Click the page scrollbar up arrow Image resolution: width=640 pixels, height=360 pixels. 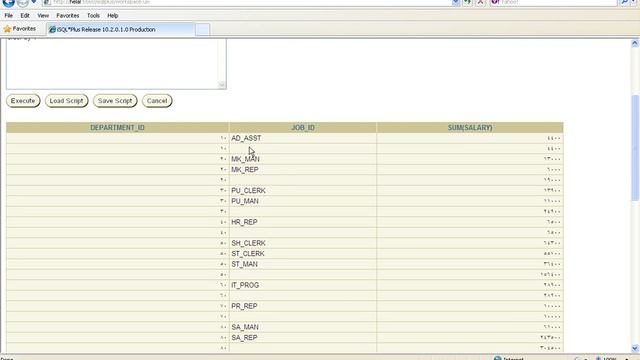[x=635, y=43]
